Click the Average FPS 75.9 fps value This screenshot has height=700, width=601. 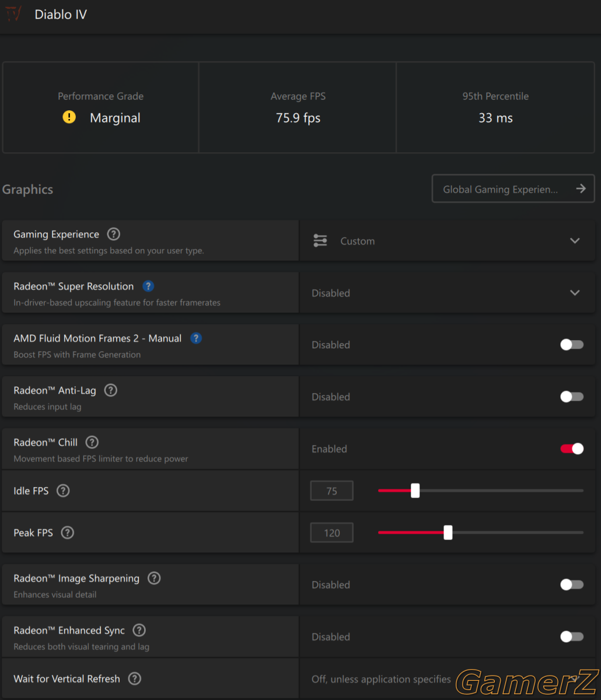click(x=298, y=118)
